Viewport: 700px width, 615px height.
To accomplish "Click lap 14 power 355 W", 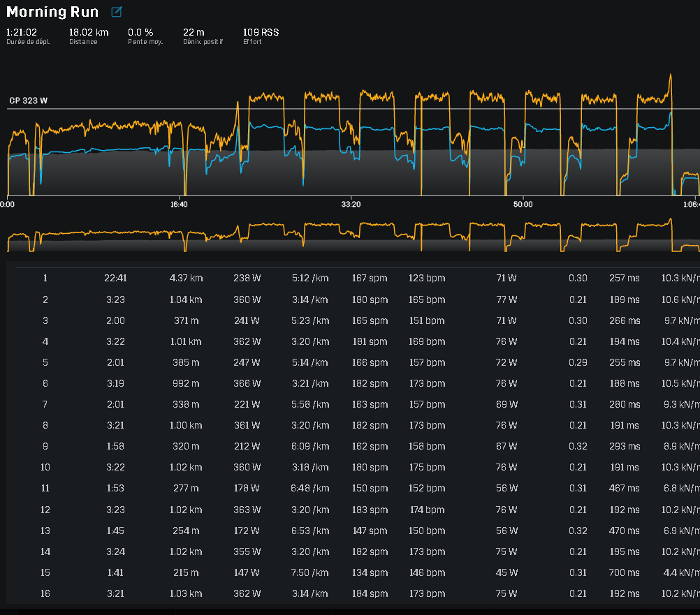I will (247, 551).
